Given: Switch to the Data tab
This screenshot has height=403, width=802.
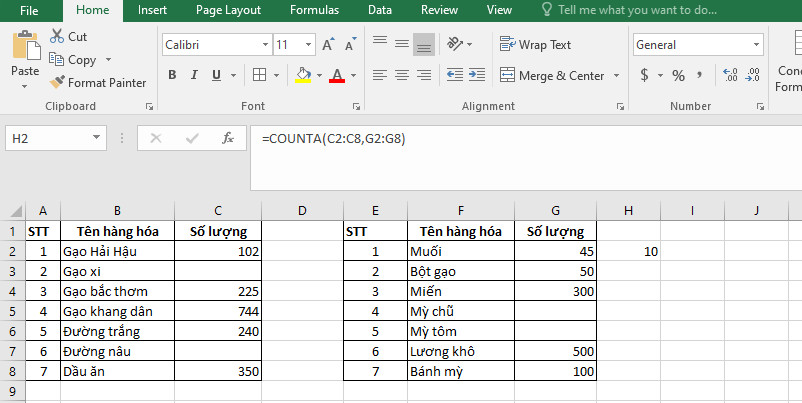Looking at the screenshot, I should pyautogui.click(x=380, y=10).
